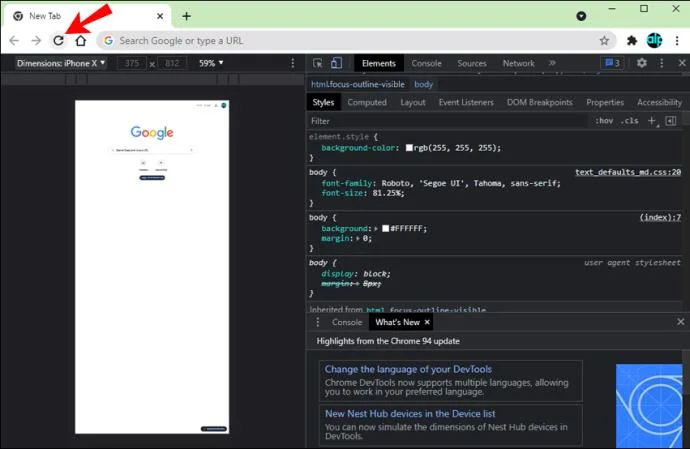Open Chrome's three-dot main menu
The width and height of the screenshot is (690, 449).
(x=677, y=40)
